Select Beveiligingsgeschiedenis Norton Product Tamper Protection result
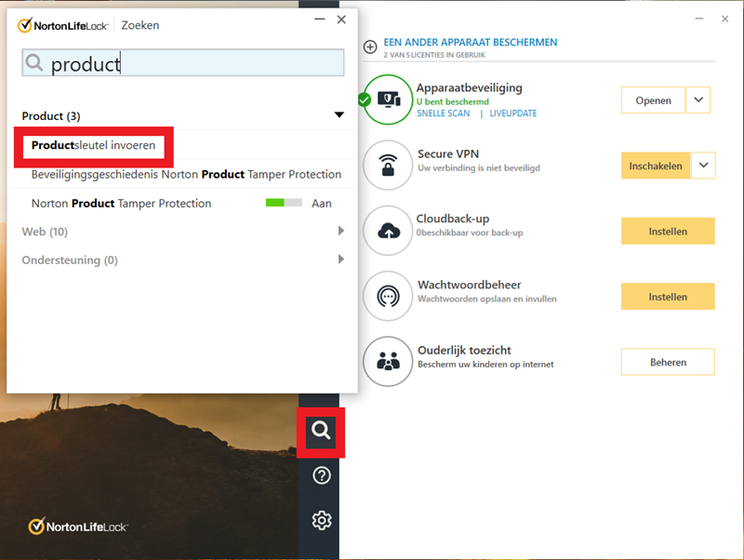This screenshot has width=744, height=560. [186, 174]
